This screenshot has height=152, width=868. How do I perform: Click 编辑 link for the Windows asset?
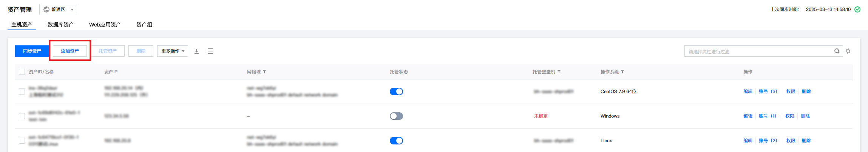pos(748,116)
